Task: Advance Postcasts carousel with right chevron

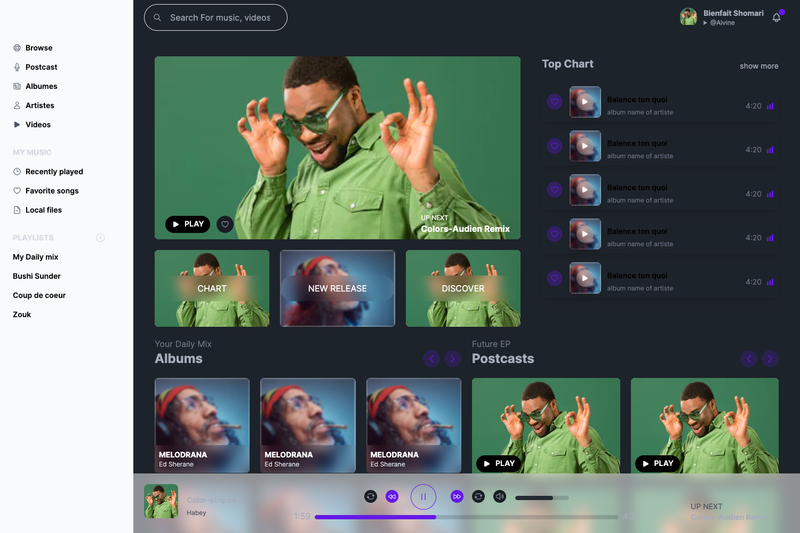Action: tap(770, 359)
